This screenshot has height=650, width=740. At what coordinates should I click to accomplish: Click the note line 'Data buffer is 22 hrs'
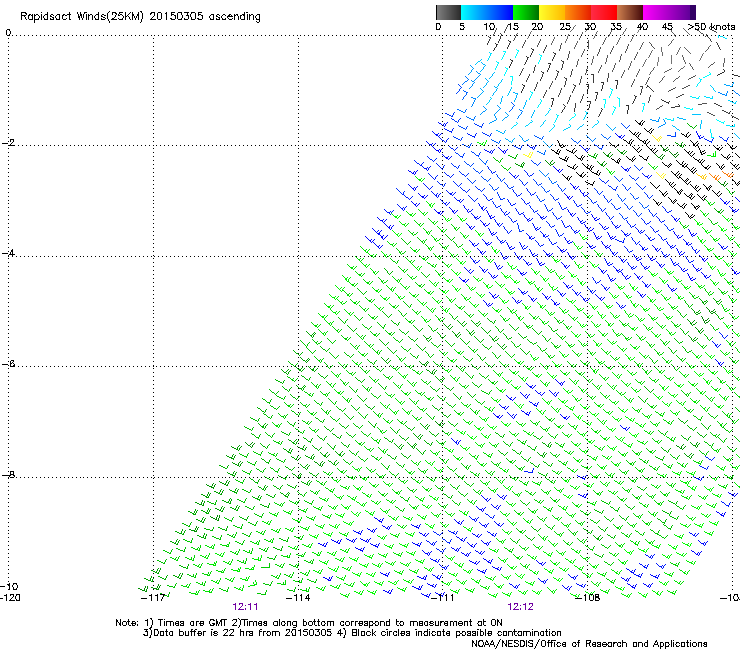click(194, 633)
